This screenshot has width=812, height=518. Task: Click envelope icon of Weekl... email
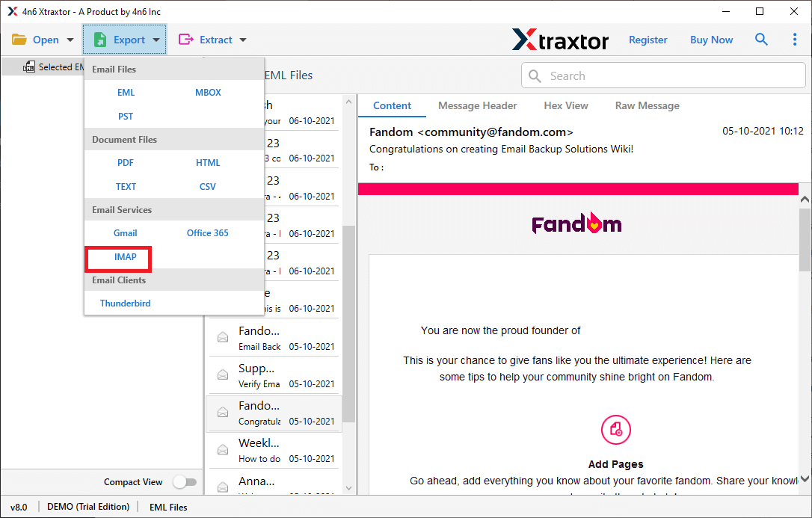[x=223, y=449]
